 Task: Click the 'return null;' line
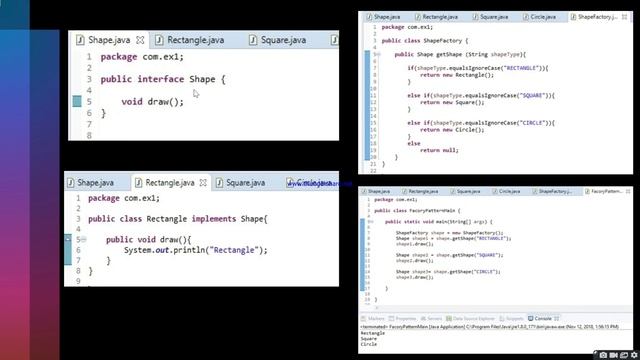[x=439, y=150]
